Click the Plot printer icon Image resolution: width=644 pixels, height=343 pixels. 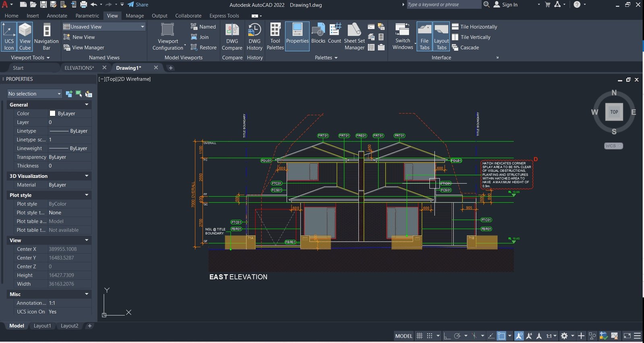(x=83, y=4)
